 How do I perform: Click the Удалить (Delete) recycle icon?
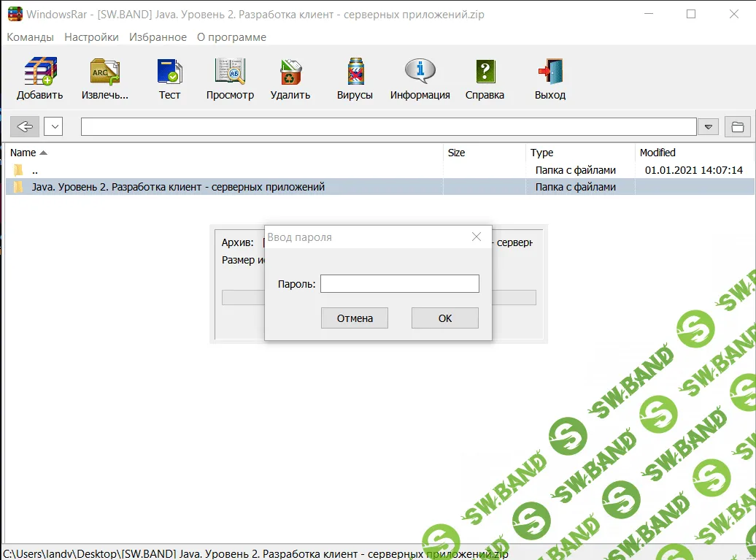pos(290,72)
